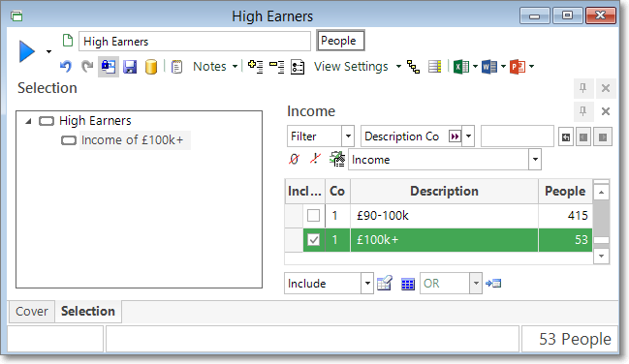This screenshot has width=629, height=364.
Task: Click the vertical scrollbar in Income grid
Action: click(x=601, y=224)
